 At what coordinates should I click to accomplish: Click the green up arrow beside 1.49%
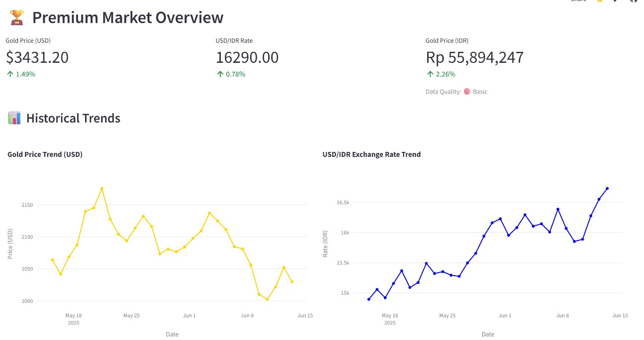(x=10, y=74)
